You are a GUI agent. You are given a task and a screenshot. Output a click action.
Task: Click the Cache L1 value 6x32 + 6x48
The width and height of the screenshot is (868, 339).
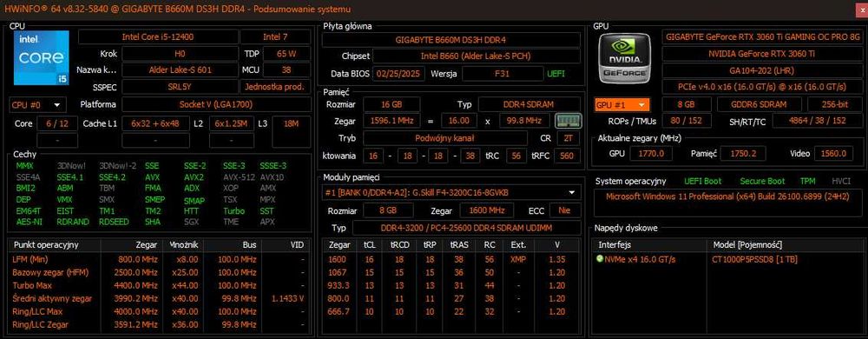click(155, 123)
